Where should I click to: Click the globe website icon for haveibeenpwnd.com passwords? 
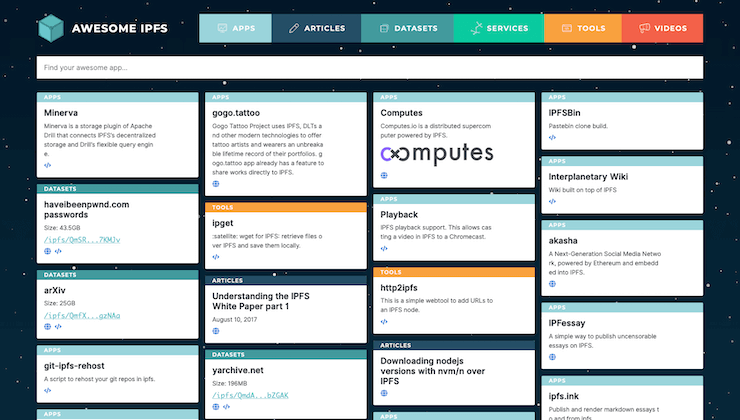pos(47,252)
